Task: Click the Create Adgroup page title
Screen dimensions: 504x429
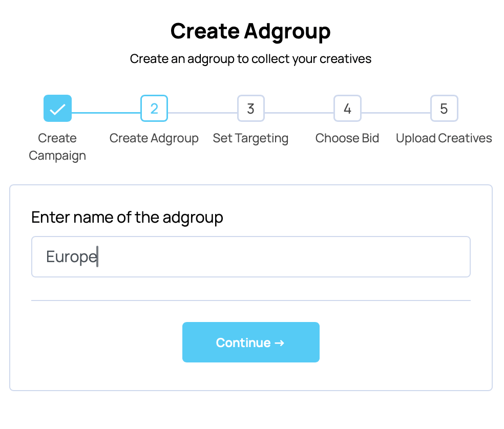Action: [x=250, y=31]
